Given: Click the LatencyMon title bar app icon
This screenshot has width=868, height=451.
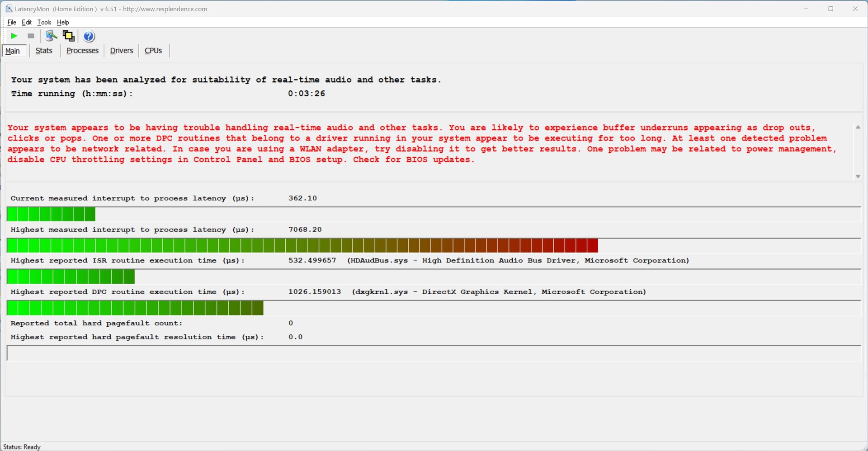Looking at the screenshot, I should pos(9,9).
